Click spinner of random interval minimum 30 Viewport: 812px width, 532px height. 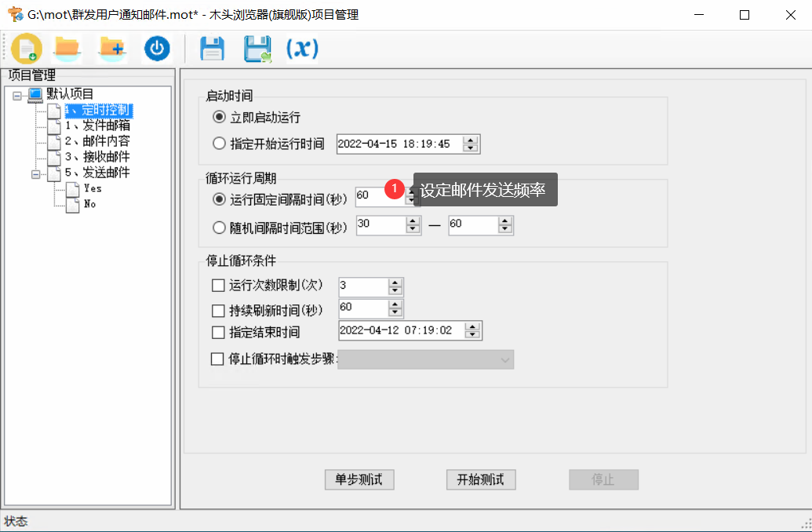[x=413, y=225]
